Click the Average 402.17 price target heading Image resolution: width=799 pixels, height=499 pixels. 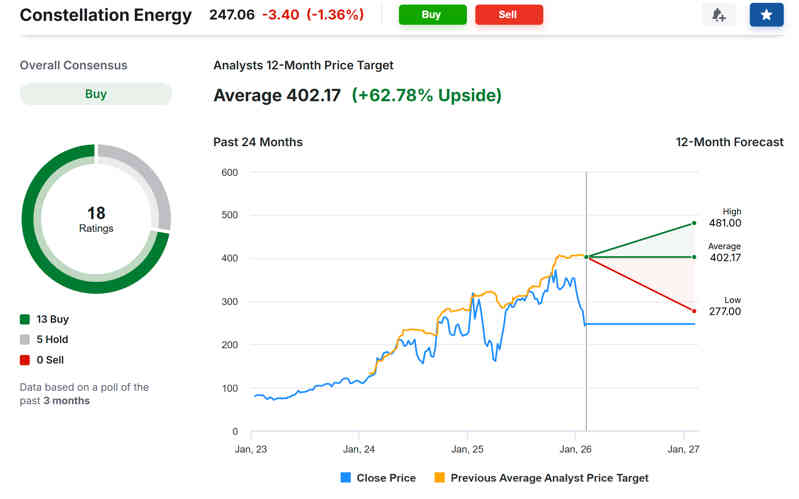click(x=277, y=95)
